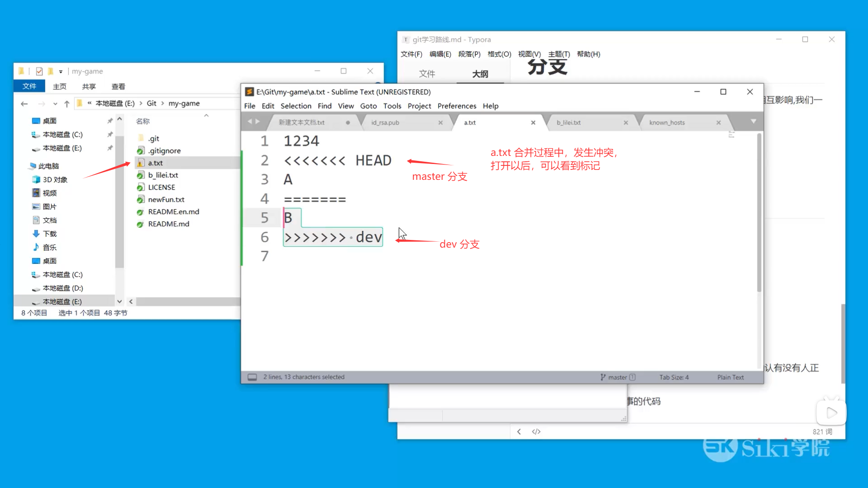Click the Explorer back navigation arrow
The height and width of the screenshot is (488, 868).
click(x=24, y=104)
